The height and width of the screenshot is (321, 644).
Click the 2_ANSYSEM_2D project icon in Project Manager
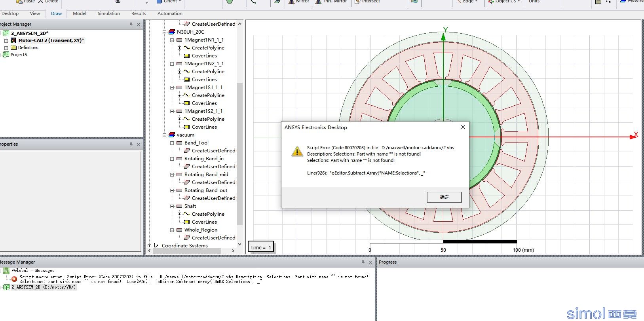(6, 33)
